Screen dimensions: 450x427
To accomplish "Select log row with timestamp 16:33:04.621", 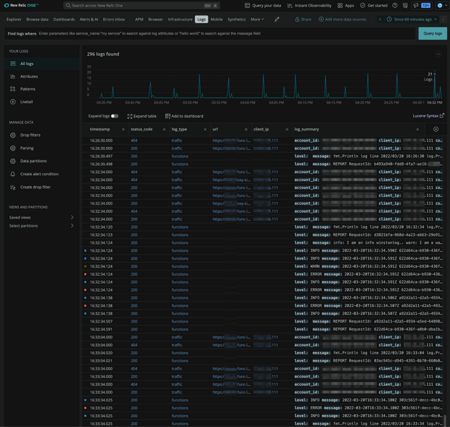I will (263, 361).
